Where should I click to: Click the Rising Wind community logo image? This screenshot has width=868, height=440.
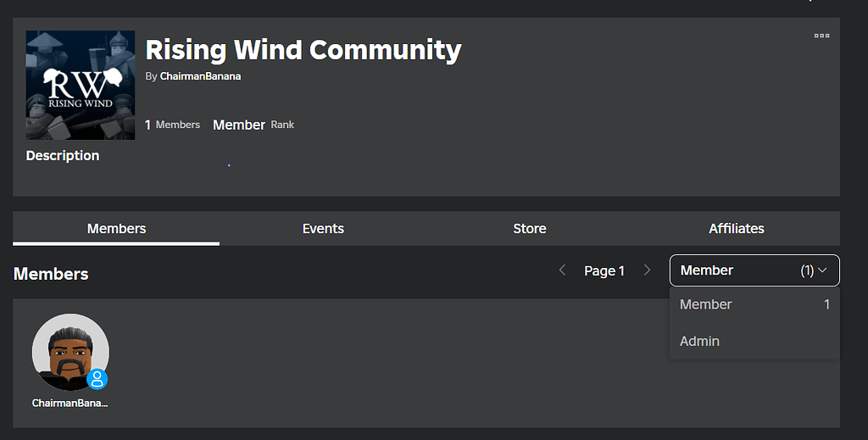click(81, 86)
